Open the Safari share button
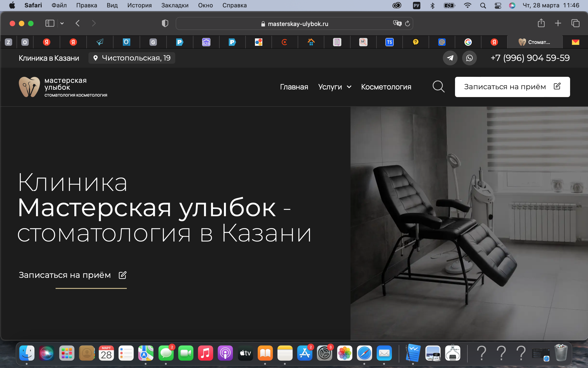Viewport: 588px width, 368px height. pyautogui.click(x=541, y=23)
